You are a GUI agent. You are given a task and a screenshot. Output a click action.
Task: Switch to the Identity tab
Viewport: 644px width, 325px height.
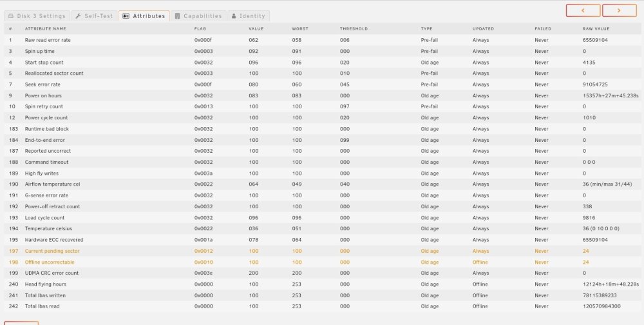248,16
